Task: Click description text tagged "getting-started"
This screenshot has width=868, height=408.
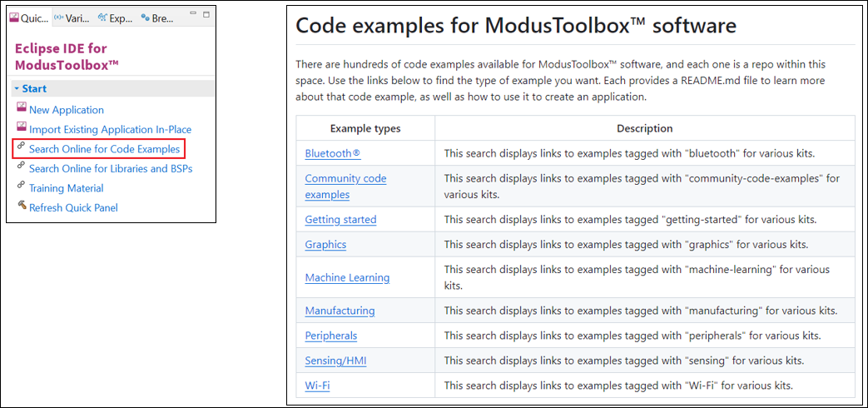Action: point(630,219)
